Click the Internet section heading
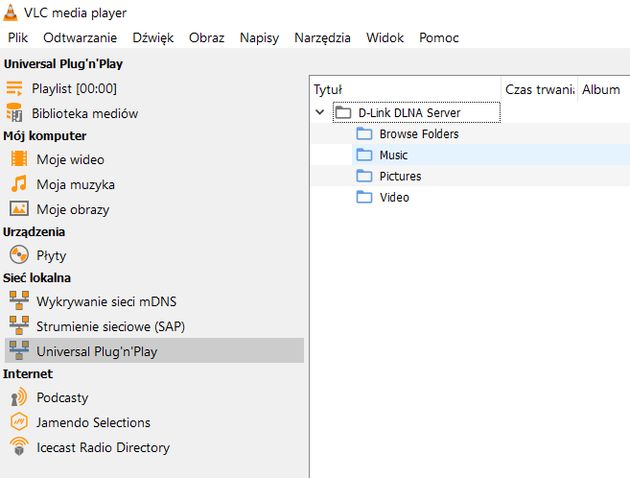Screen dimensions: 630x478 (28, 374)
